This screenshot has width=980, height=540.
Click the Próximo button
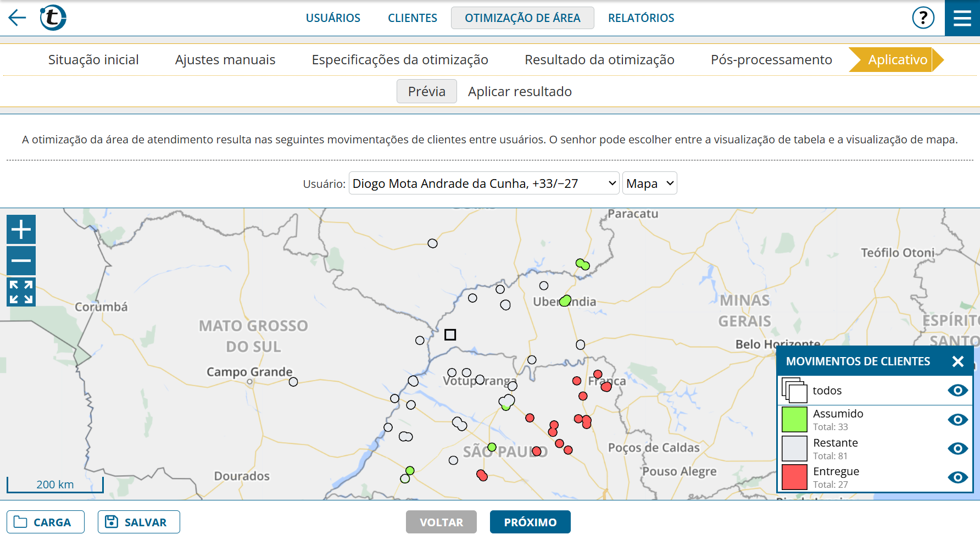point(530,522)
